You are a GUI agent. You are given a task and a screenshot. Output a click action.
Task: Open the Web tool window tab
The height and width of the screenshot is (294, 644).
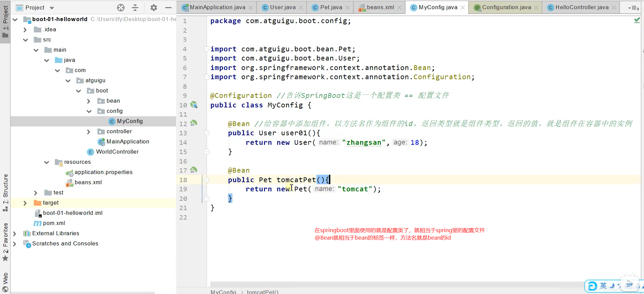click(5, 282)
